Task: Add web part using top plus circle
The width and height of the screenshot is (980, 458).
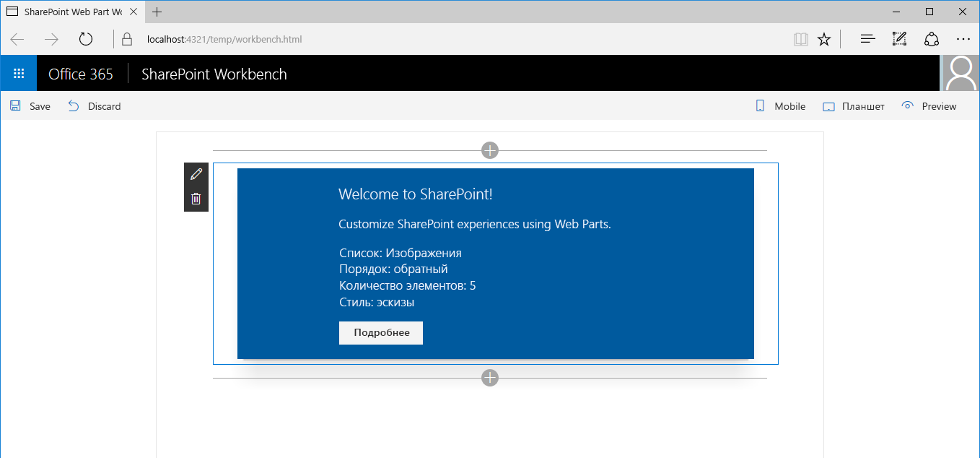Action: click(490, 150)
